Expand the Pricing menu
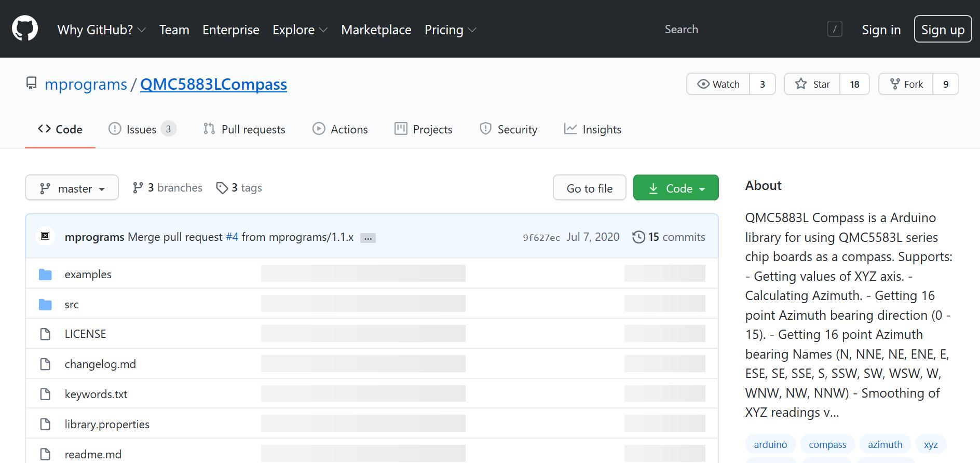 [450, 30]
